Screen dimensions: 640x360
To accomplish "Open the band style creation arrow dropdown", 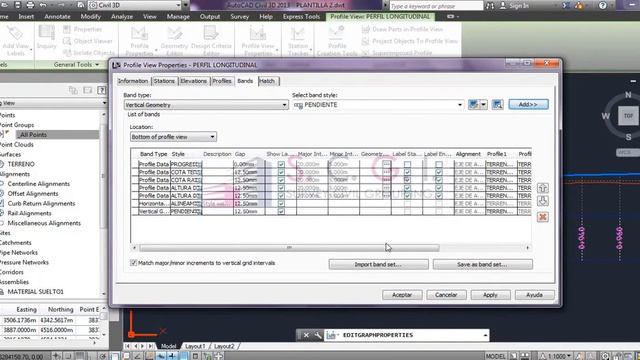I will pos(484,104).
